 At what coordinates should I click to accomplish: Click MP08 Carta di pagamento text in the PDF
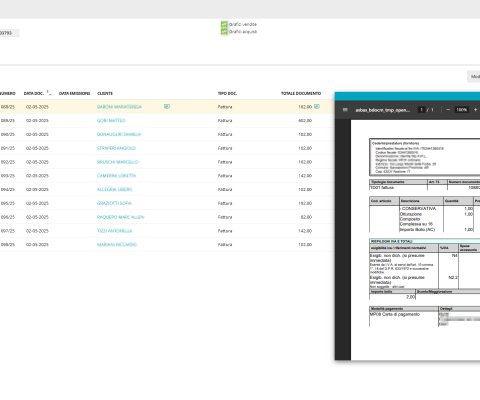tap(395, 314)
